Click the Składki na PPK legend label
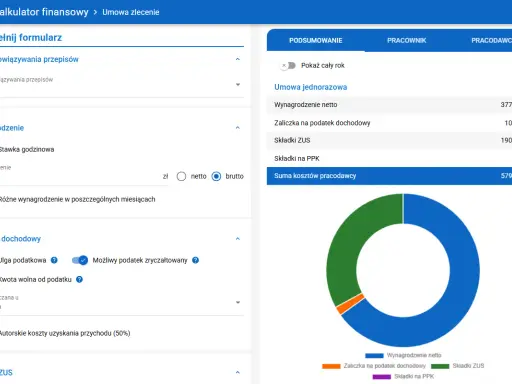The height and width of the screenshot is (384, 512). pyautogui.click(x=414, y=377)
